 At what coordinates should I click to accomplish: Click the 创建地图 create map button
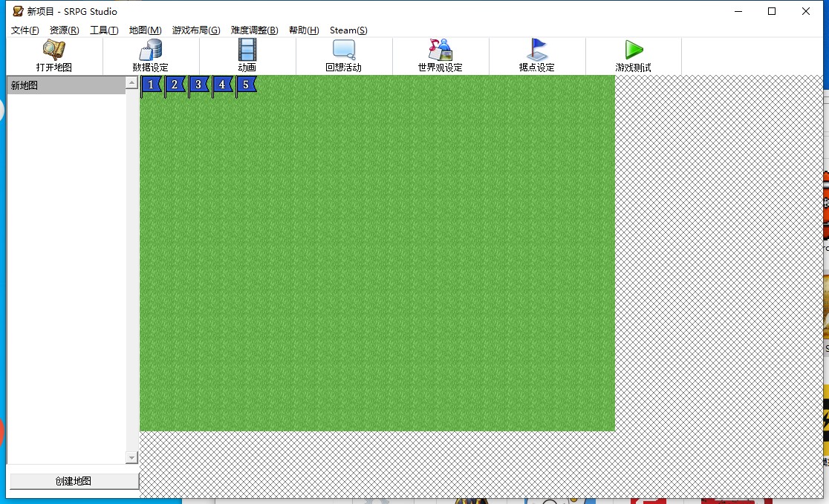[x=74, y=481]
